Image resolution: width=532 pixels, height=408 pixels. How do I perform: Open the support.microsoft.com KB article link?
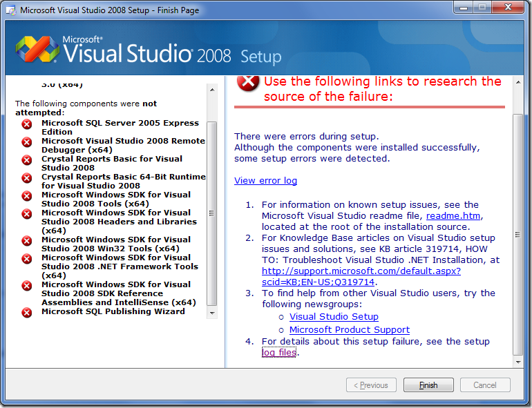pos(361,276)
